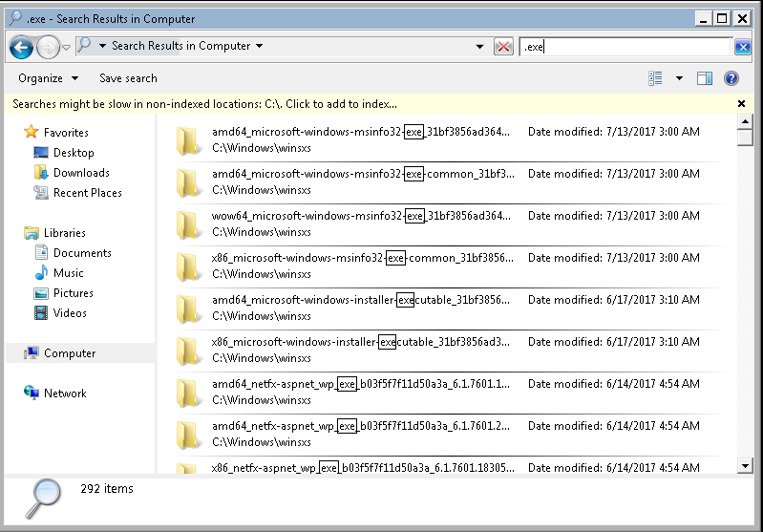Open Recent Places in navigation pane
Screen dimensions: 763x532
tap(88, 193)
